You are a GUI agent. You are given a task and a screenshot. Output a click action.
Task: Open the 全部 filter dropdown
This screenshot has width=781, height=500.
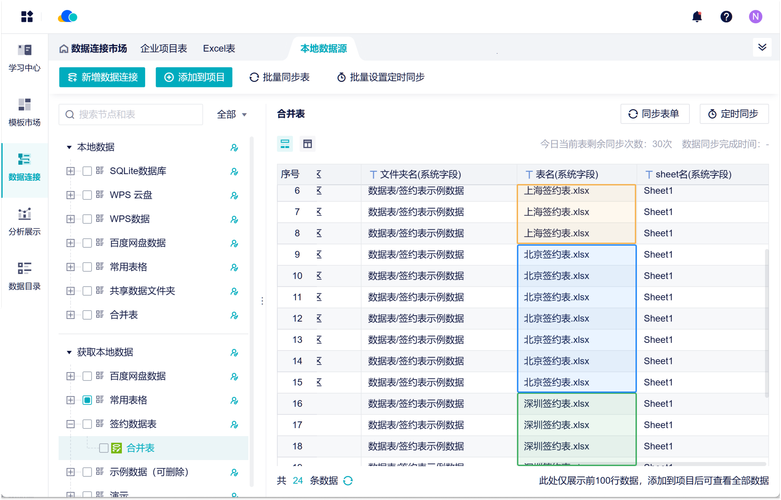(232, 115)
